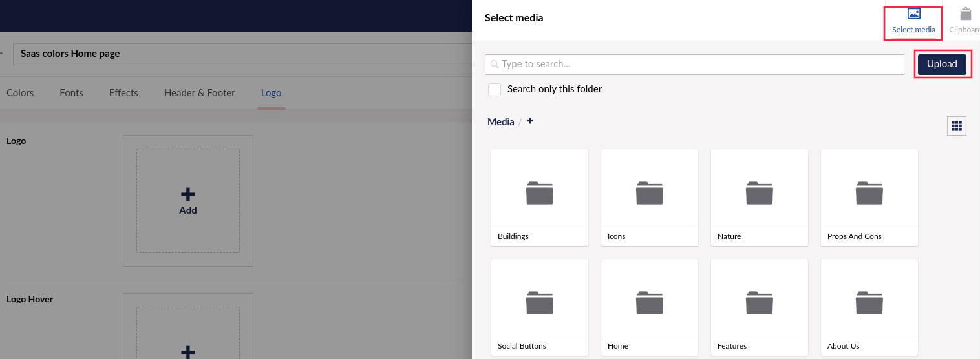The width and height of the screenshot is (980, 359).
Task: Go to Media root breadcrumb
Action: pyautogui.click(x=500, y=122)
